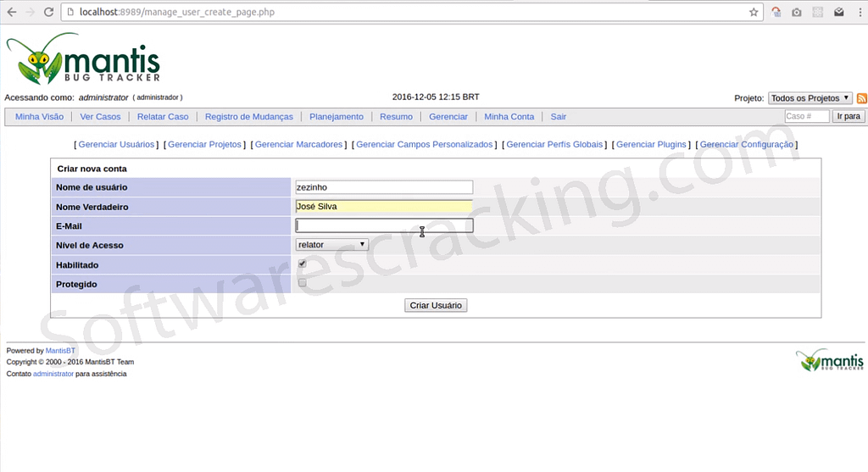
Task: Open the mail extension icon in toolbar
Action: click(839, 12)
